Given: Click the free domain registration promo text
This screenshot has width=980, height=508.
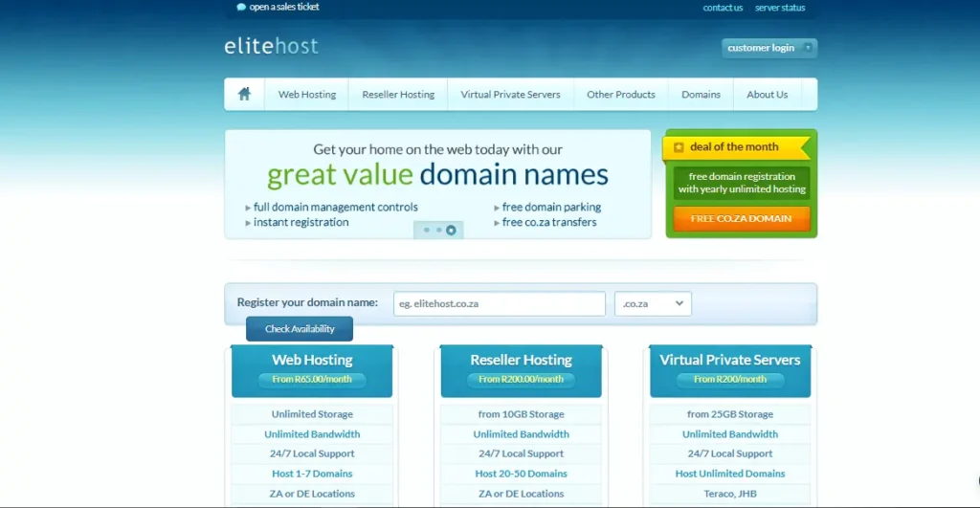Looking at the screenshot, I should coord(742,183).
